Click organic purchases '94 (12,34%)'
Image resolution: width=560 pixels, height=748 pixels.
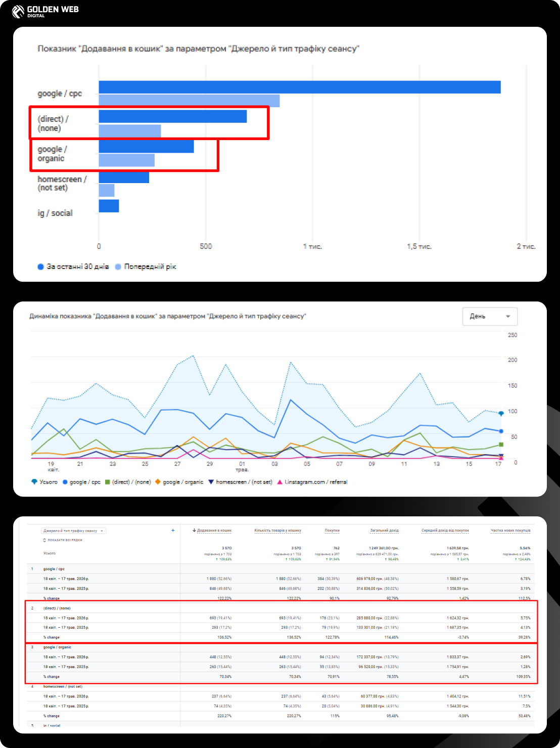pos(330,657)
